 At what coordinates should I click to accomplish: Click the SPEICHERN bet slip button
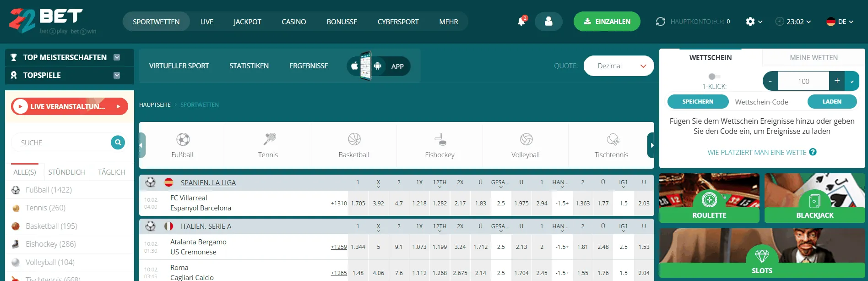click(698, 102)
